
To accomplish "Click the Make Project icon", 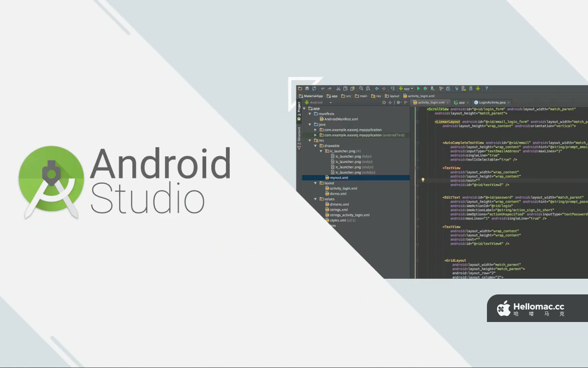I will pos(393,89).
